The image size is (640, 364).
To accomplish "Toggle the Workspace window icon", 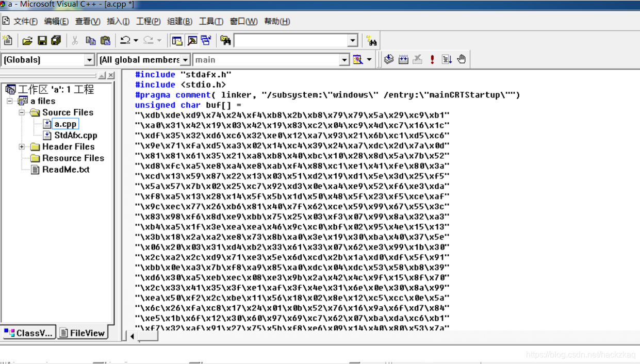I will (x=177, y=40).
